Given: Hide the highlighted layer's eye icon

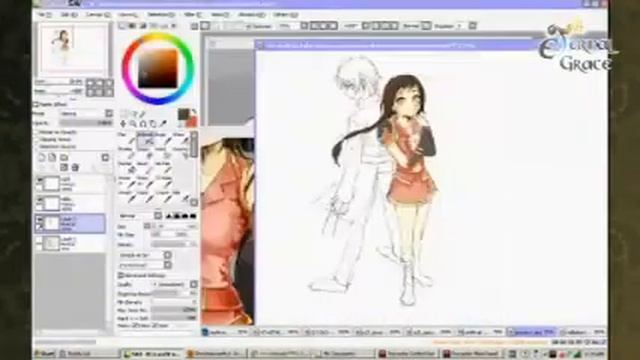Looking at the screenshot, I should click(40, 220).
